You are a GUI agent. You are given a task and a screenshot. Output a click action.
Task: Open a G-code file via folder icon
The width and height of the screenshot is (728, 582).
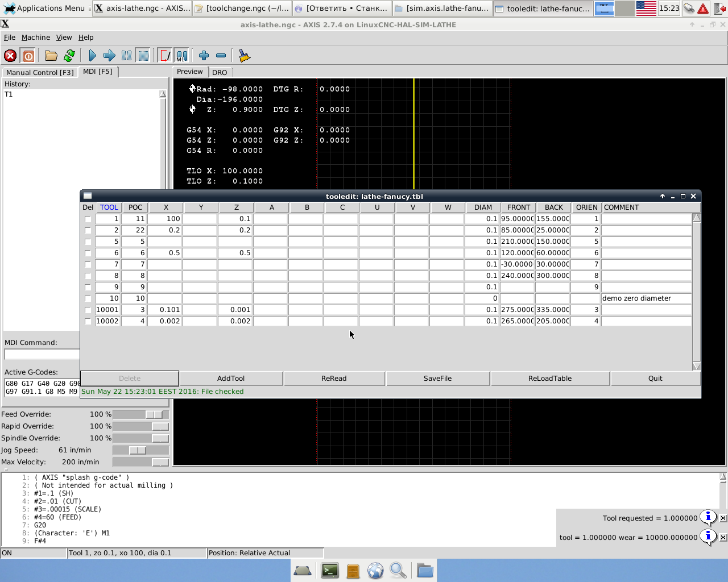pos(51,56)
